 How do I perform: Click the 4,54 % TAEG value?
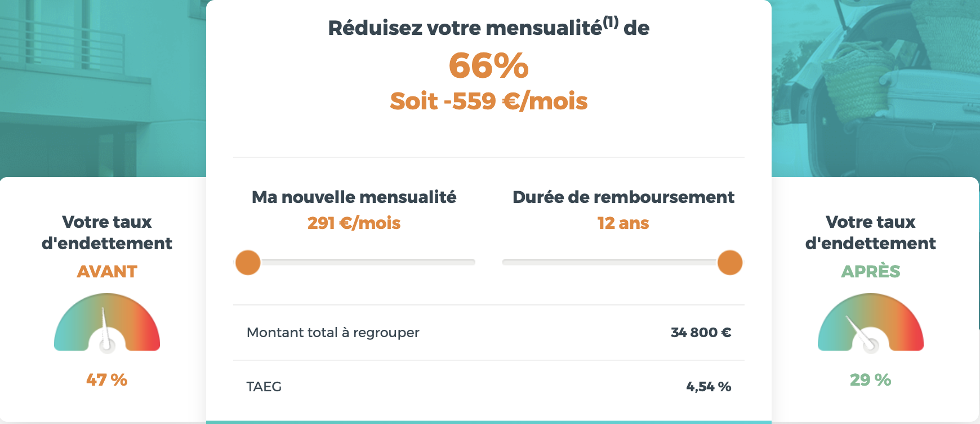click(709, 387)
